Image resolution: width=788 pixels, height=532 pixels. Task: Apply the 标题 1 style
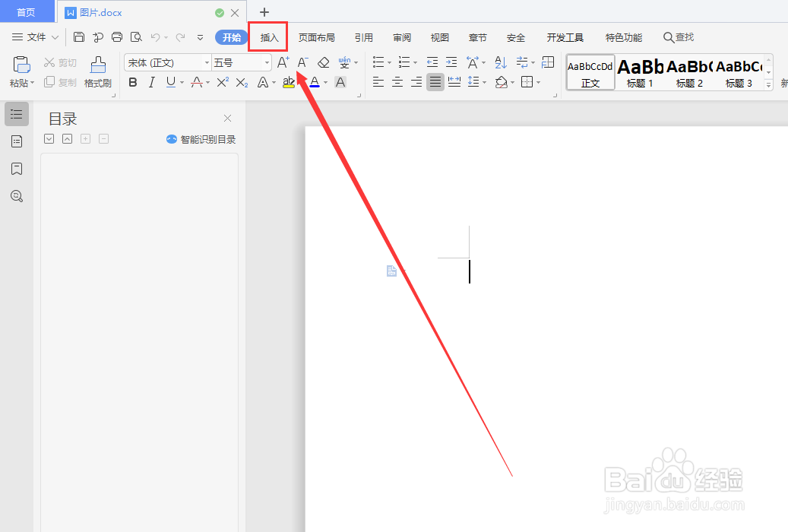coord(641,72)
